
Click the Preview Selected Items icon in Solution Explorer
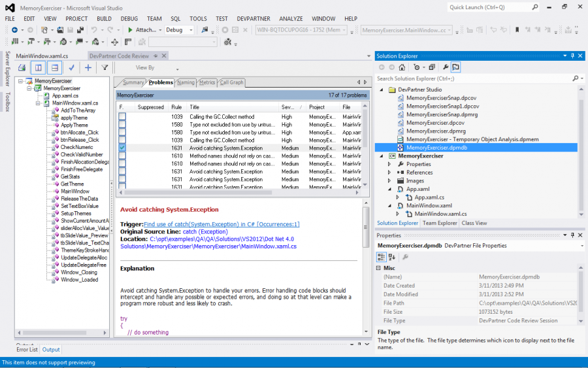pos(455,67)
